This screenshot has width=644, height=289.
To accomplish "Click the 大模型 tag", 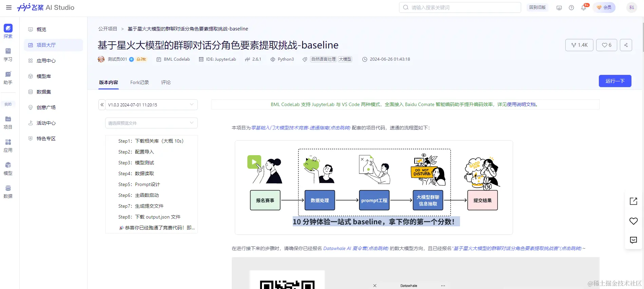I will coord(345,59).
